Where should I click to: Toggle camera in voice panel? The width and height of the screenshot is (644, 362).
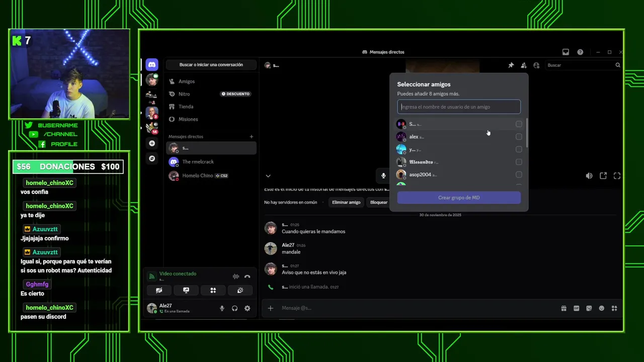click(159, 290)
